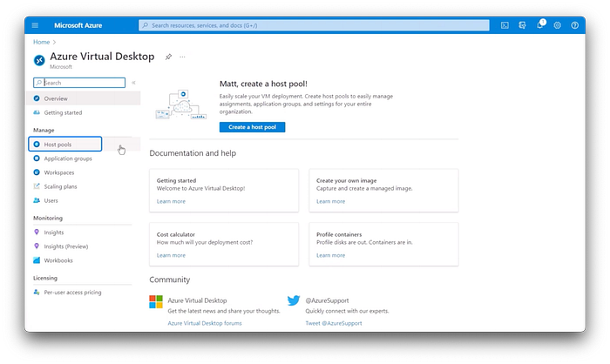Pin Azure Virtual Desktop to dashboard
This screenshot has height=364, width=610.
168,57
